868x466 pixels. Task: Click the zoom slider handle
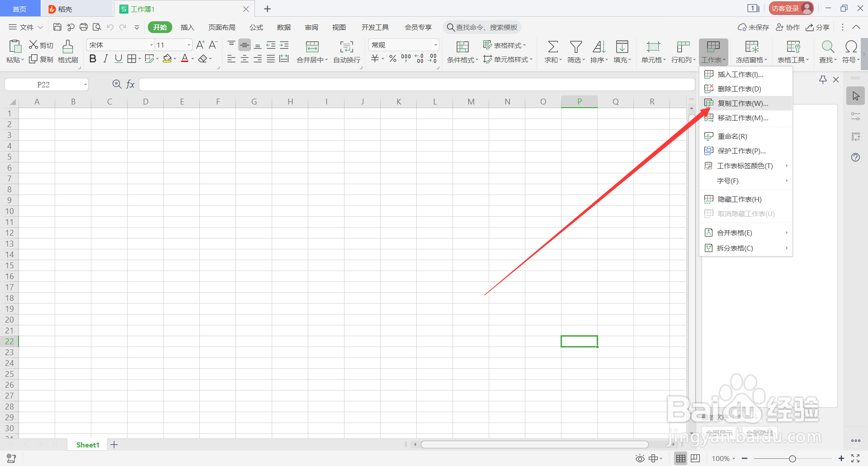coord(792,458)
